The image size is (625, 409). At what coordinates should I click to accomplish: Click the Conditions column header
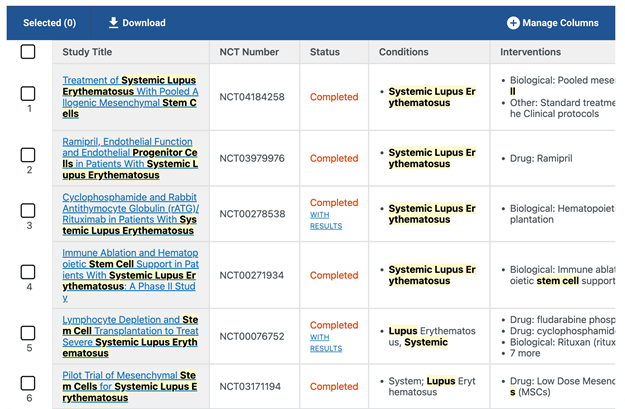pos(403,52)
